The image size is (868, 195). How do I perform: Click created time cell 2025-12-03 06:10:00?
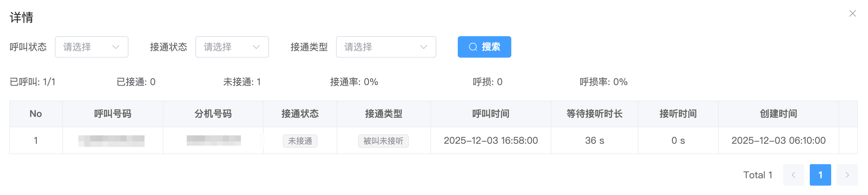click(x=778, y=140)
